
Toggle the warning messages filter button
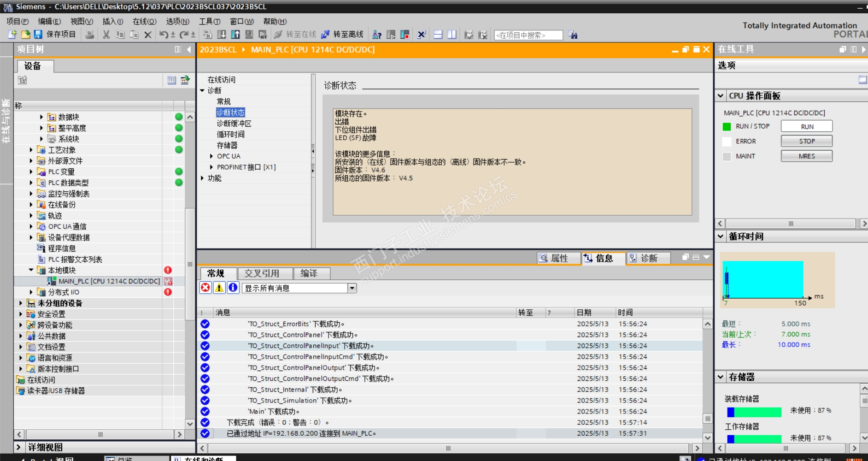[219, 288]
